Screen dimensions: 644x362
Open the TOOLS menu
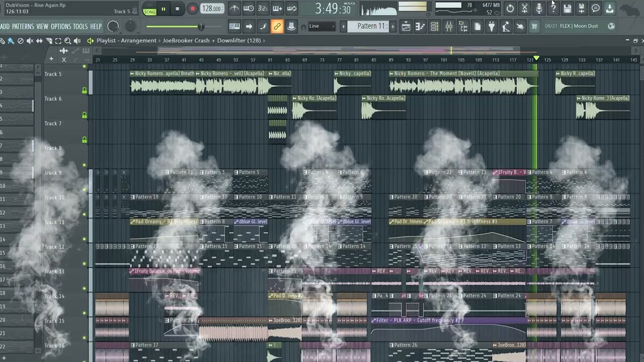click(x=80, y=26)
